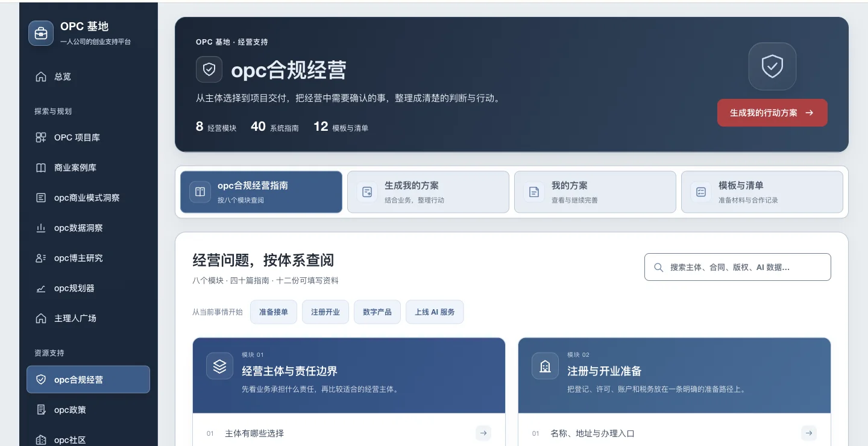The height and width of the screenshot is (446, 868).
Task: Click the OPC 项目库 grid icon
Action: (x=41, y=137)
